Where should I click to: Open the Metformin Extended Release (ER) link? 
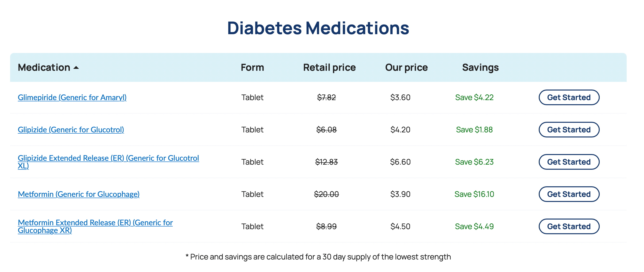tap(95, 223)
